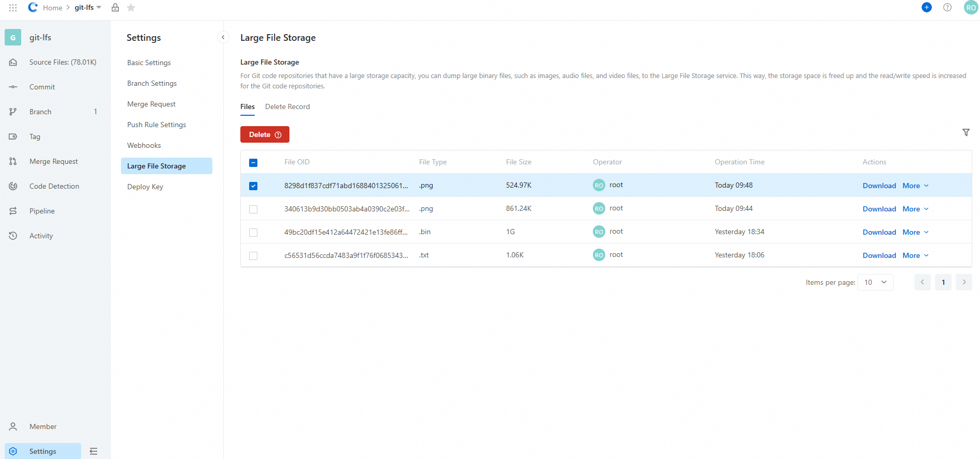
Task: Collapse the Settings panel chevron
Action: point(223,37)
